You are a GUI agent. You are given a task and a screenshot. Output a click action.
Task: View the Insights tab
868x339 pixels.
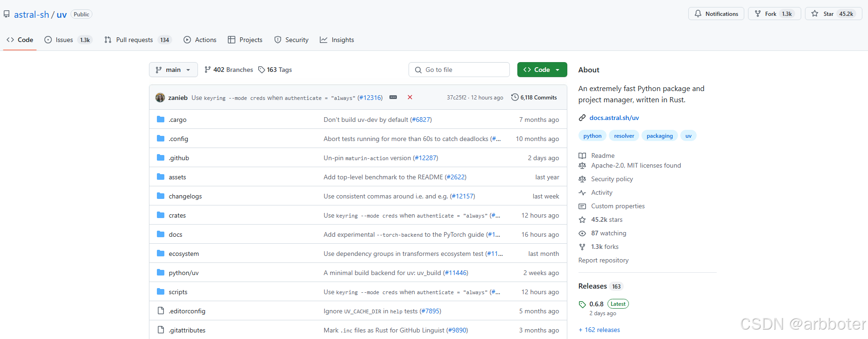(x=337, y=40)
